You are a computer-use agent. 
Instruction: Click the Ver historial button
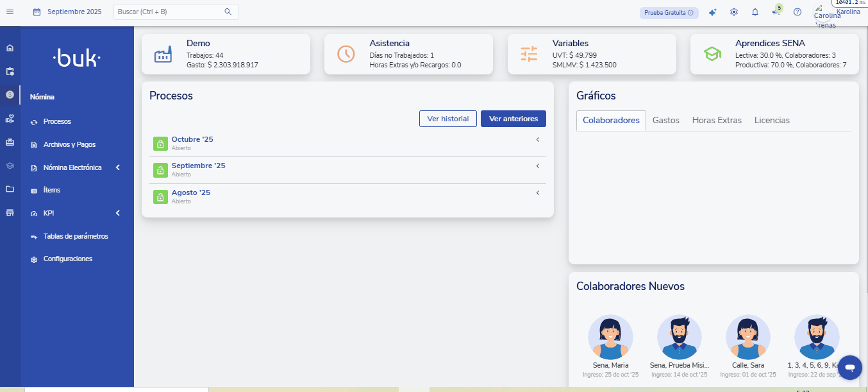pos(448,119)
